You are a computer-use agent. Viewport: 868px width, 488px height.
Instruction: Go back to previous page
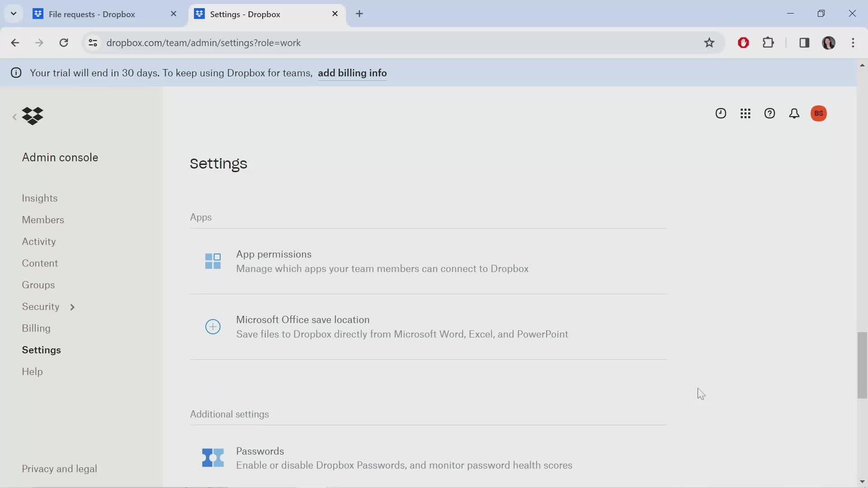pyautogui.click(x=15, y=42)
